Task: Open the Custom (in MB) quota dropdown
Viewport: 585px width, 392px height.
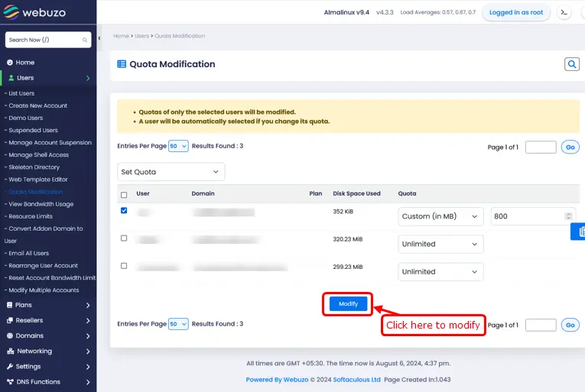Action: [441, 216]
